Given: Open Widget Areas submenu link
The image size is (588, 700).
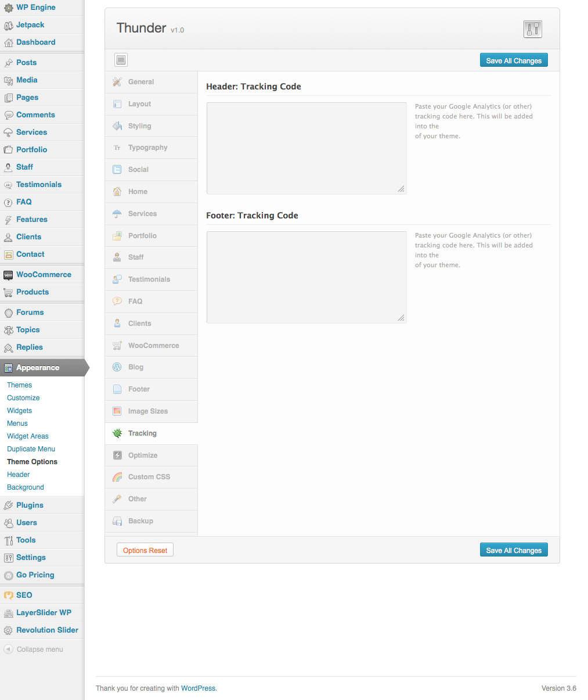Looking at the screenshot, I should tap(28, 436).
